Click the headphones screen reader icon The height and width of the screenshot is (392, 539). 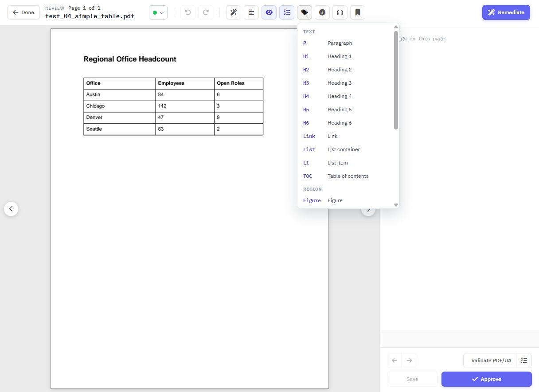click(340, 12)
